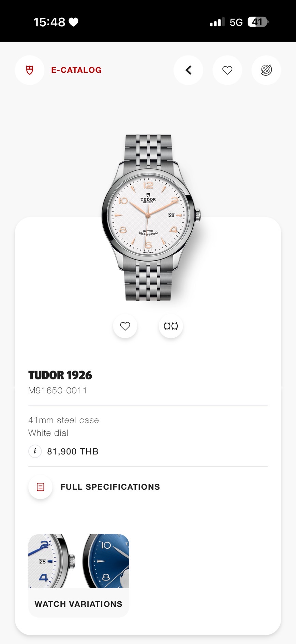This screenshot has height=644, width=296.
Task: Open favorites list heart in header
Action: [227, 70]
